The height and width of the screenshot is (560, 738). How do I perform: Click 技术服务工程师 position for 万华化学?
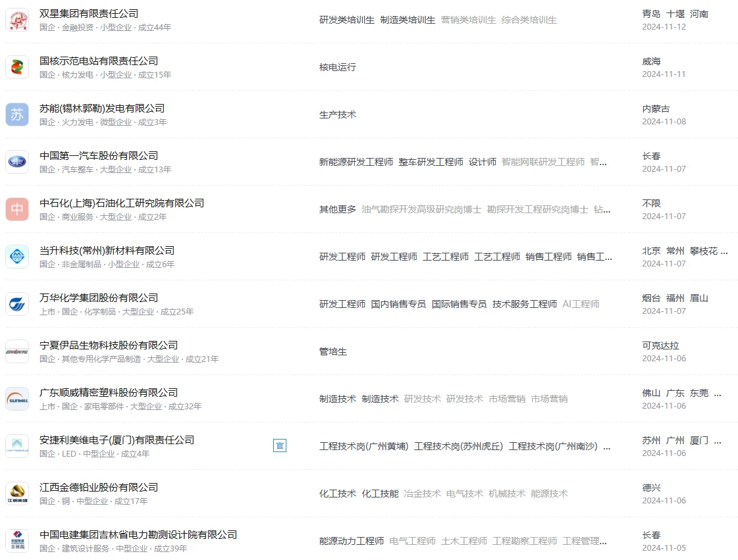[x=524, y=304]
